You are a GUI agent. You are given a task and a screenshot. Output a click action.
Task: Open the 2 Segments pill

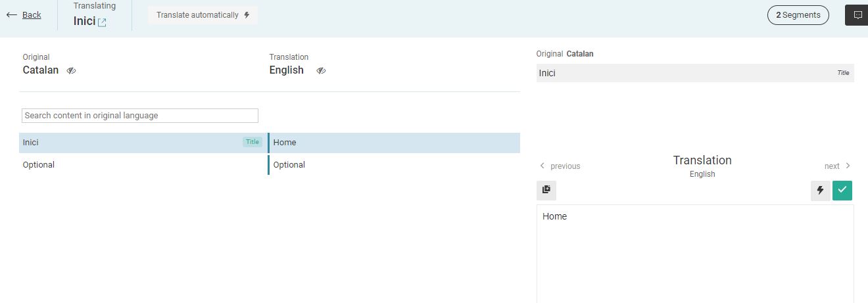click(798, 15)
